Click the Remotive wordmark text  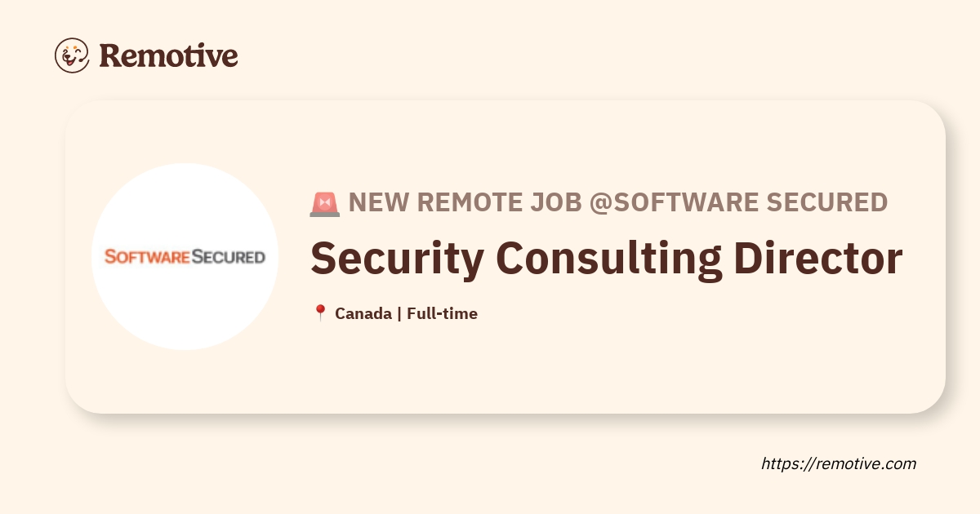tap(168, 55)
